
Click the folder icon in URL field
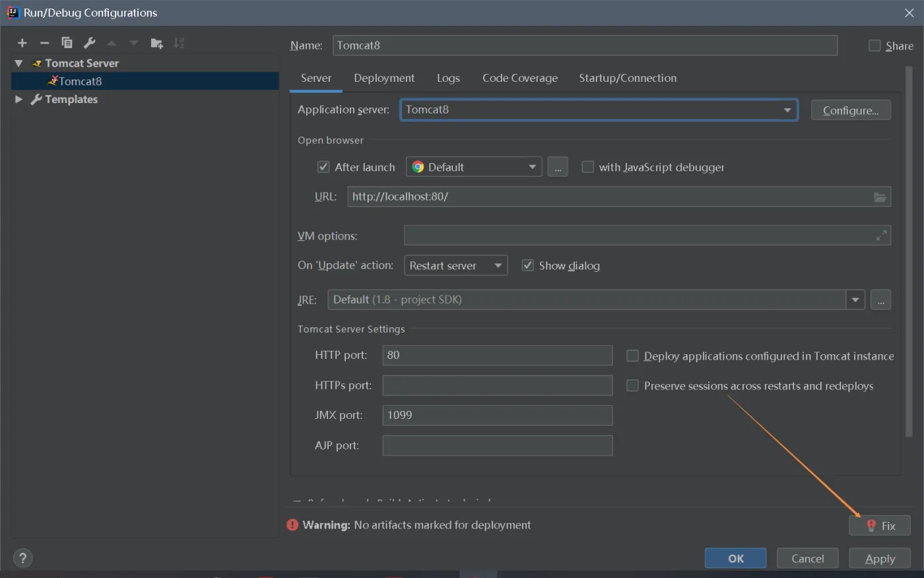[x=880, y=197]
